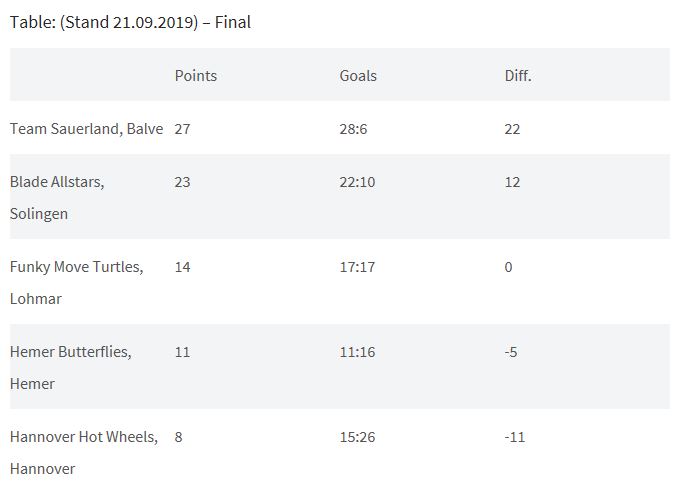Click the 11:16 goals cell
680x494 pixels.
coord(357,352)
